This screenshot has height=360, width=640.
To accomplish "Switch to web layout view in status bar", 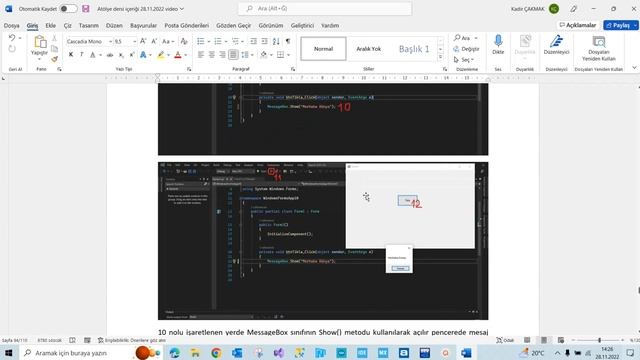I will (x=561, y=340).
